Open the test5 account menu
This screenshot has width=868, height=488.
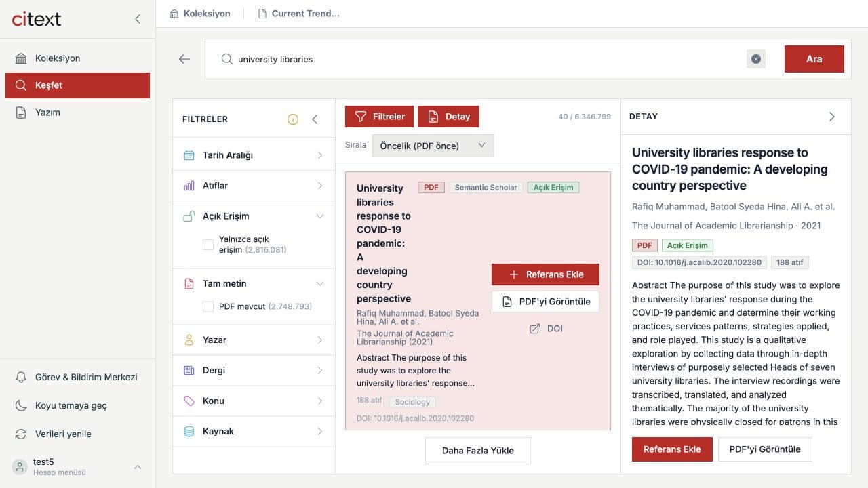[77, 467]
